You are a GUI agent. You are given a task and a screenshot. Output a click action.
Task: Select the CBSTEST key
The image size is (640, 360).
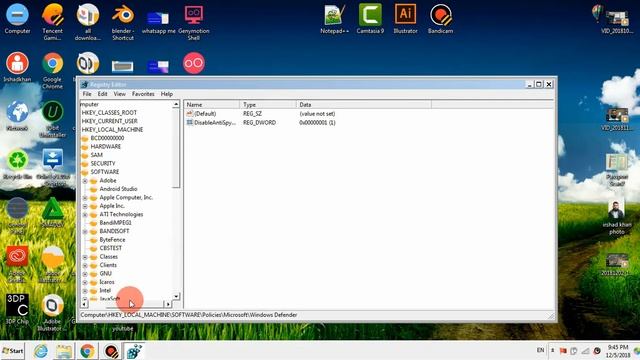[111, 248]
